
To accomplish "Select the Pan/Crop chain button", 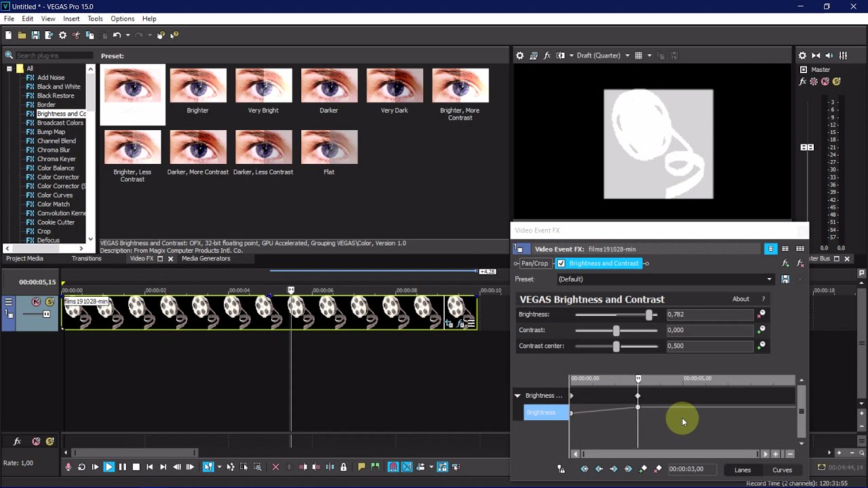I will coord(534,264).
